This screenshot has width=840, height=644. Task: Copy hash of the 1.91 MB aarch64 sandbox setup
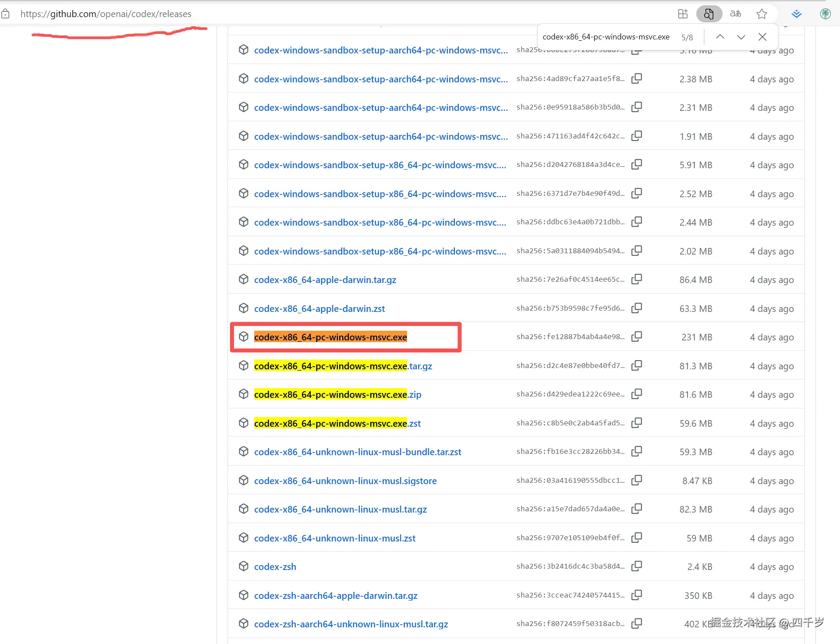[637, 136]
